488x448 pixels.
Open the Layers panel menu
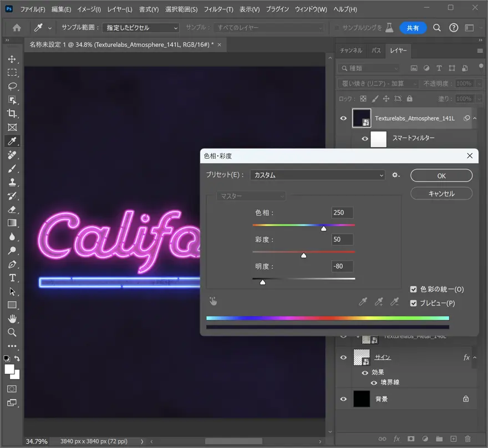coord(480,50)
